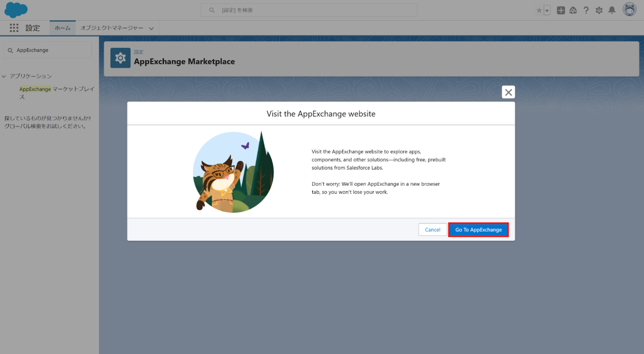The width and height of the screenshot is (644, 354).
Task: Click the 設定を検索 global search field
Action: point(309,10)
